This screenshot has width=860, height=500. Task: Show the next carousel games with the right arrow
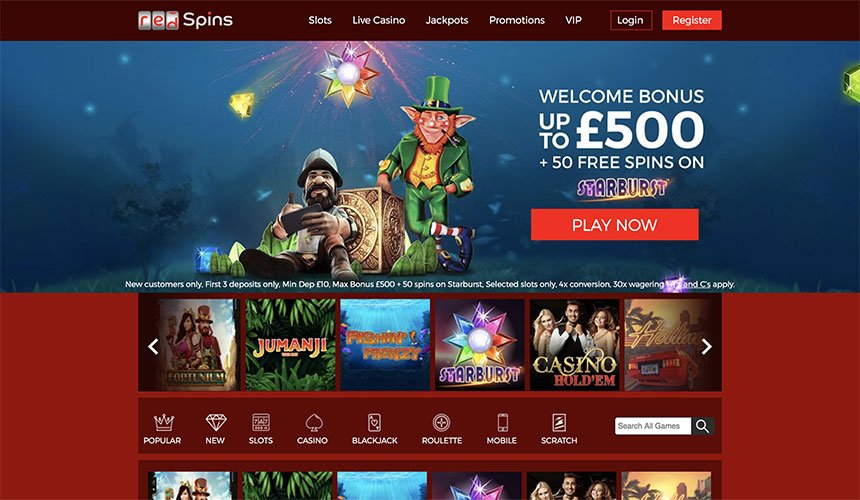[x=706, y=346]
